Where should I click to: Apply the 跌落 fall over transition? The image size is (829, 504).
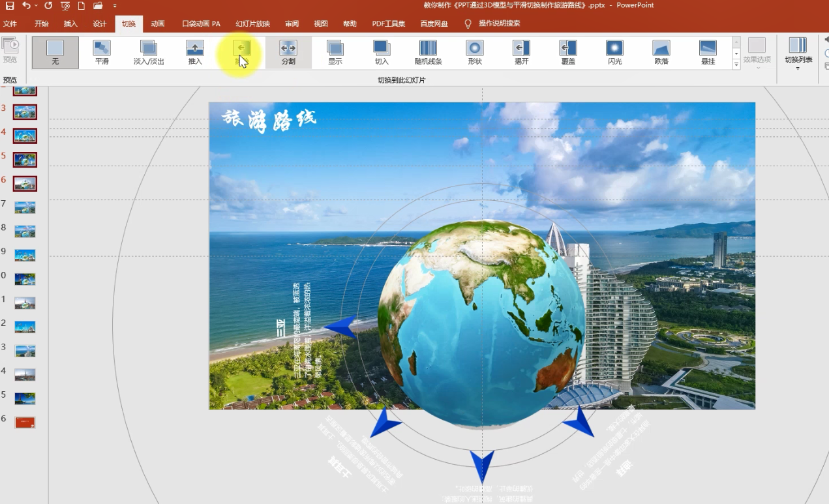click(x=661, y=53)
